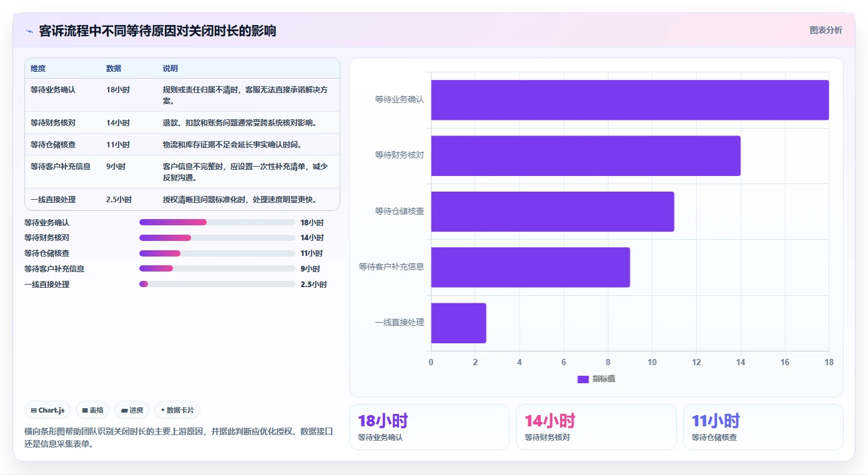Click the page title 客诉流程中不同等待原因
The width and height of the screenshot is (868, 475).
157,31
